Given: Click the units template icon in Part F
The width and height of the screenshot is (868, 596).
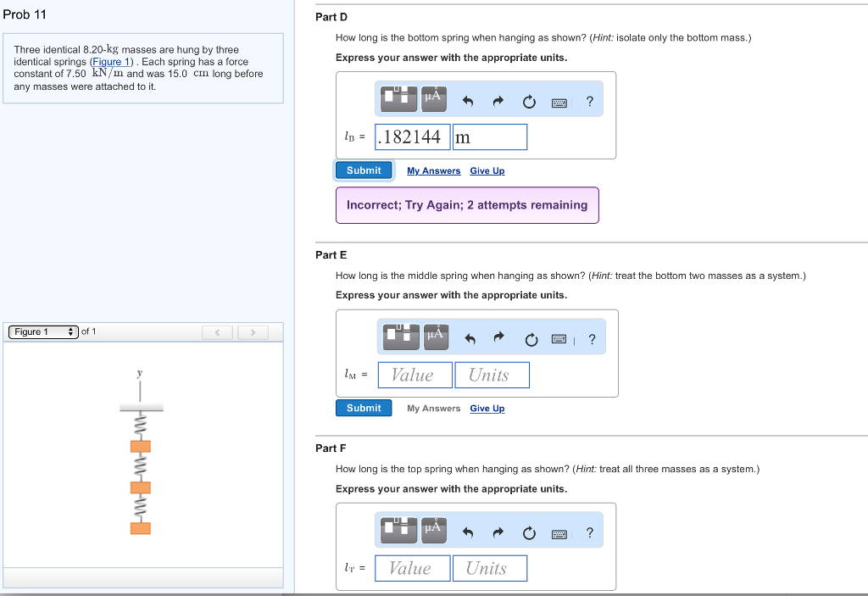Looking at the screenshot, I should (398, 529).
